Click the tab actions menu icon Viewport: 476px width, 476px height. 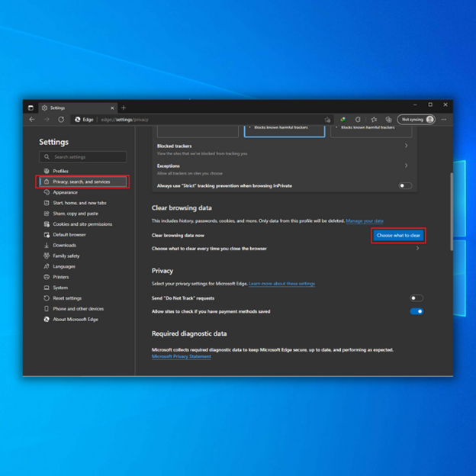tap(31, 108)
